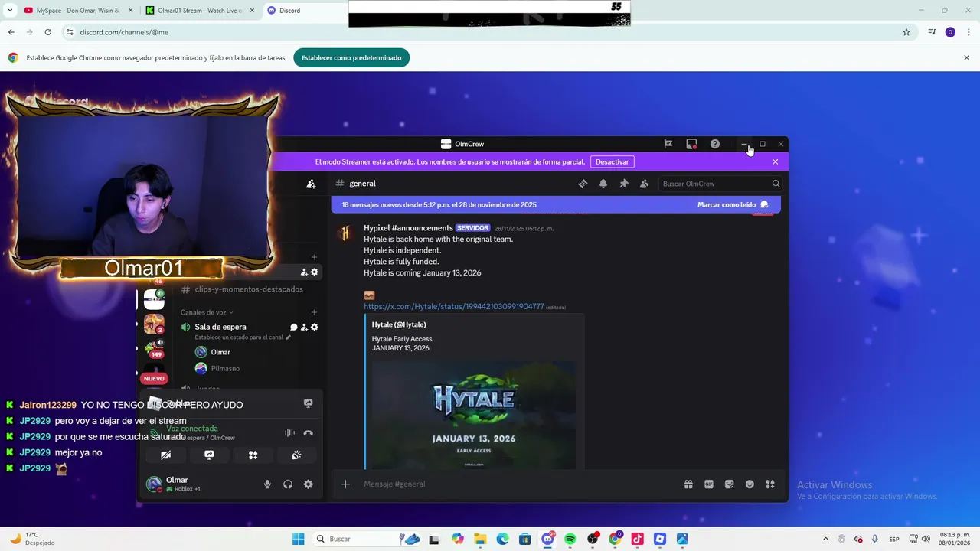Open emoji picker in message bar
Screen dimensions: 980x551
750,484
